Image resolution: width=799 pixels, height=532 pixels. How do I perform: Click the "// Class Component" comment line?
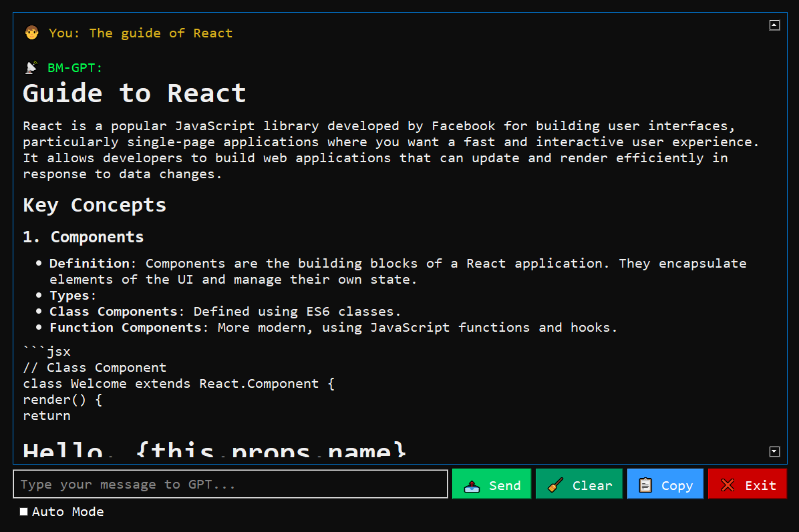point(95,368)
